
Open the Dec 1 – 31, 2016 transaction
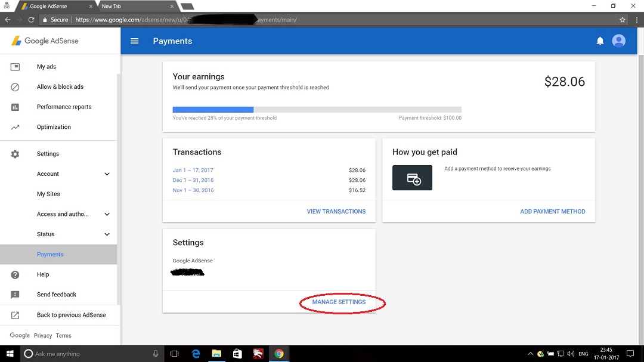[x=193, y=180]
